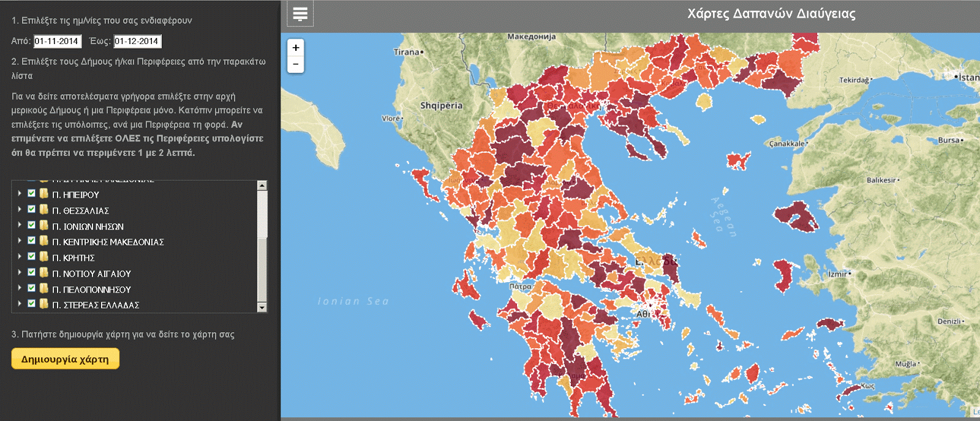Zoom in the map with plus button
This screenshot has width=980, height=421.
[296, 48]
